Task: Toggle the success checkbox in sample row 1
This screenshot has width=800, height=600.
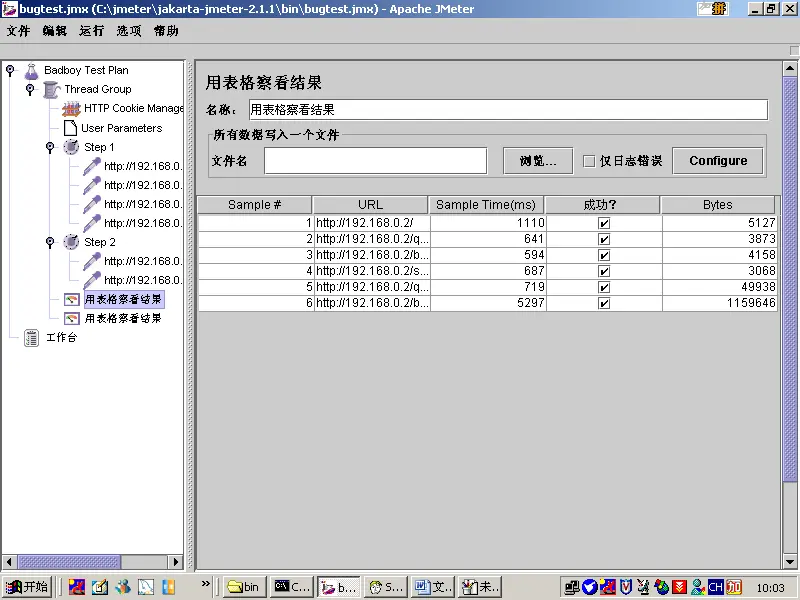Action: click(604, 223)
